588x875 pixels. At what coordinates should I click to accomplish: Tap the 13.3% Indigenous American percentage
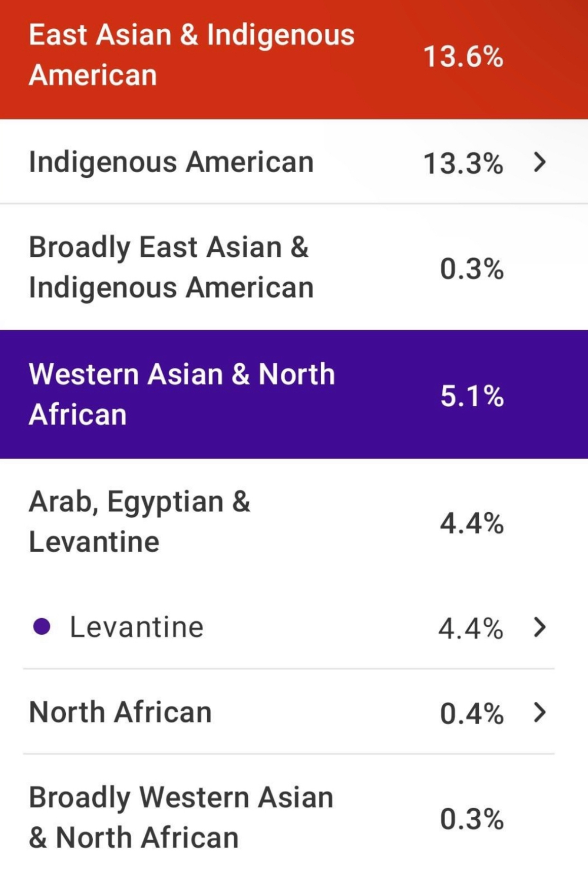[463, 164]
